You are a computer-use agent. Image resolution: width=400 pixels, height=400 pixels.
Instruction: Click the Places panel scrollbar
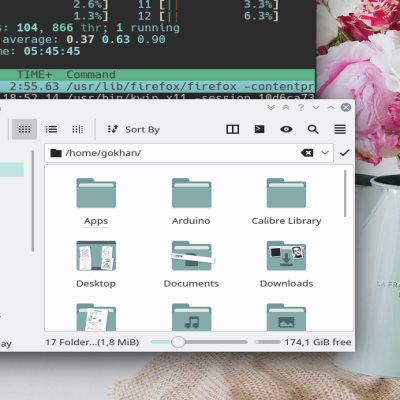point(33,201)
